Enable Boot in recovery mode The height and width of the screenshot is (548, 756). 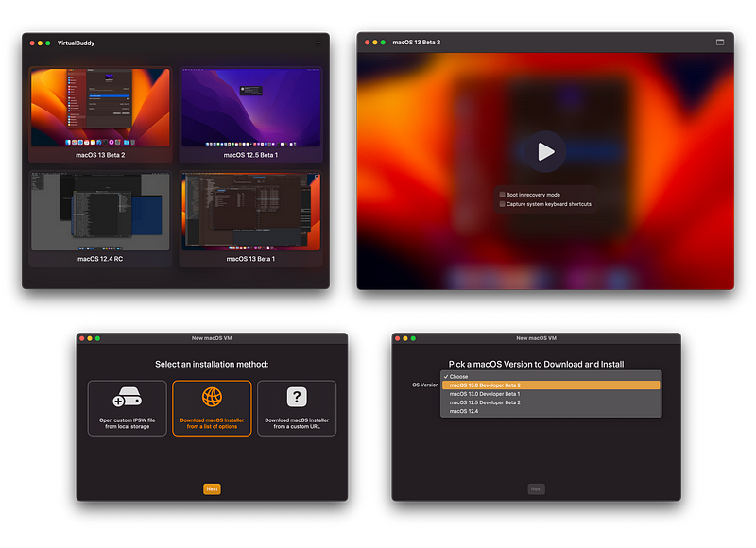(502, 193)
